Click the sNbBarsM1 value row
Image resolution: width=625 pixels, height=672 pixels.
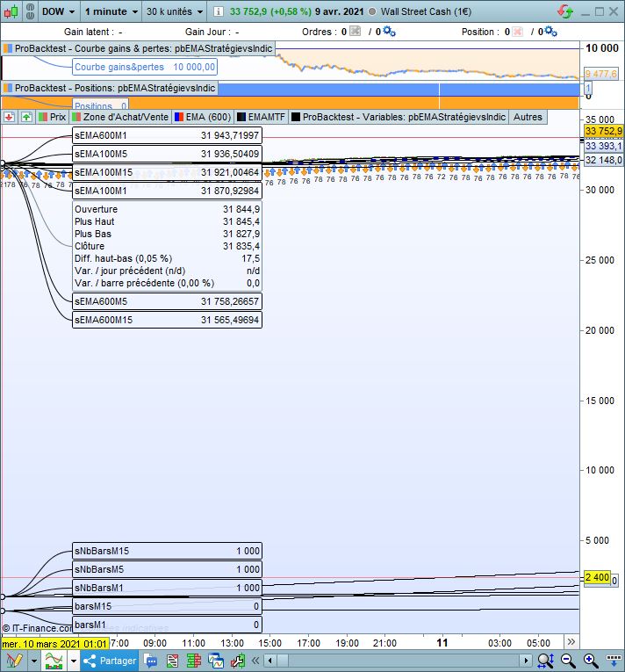tap(167, 588)
